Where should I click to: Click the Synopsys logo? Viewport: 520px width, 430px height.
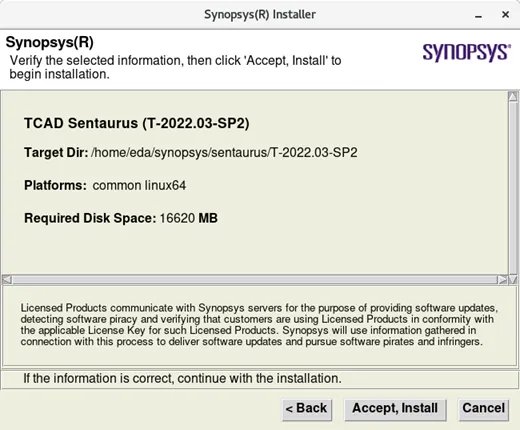coord(466,52)
